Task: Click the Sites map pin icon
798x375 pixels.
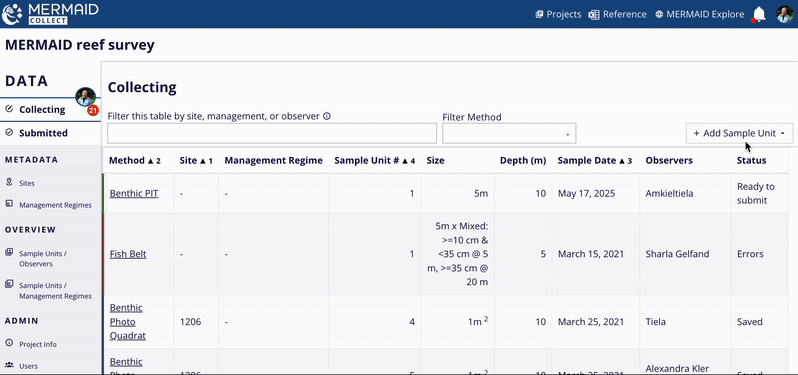Action: coord(9,182)
